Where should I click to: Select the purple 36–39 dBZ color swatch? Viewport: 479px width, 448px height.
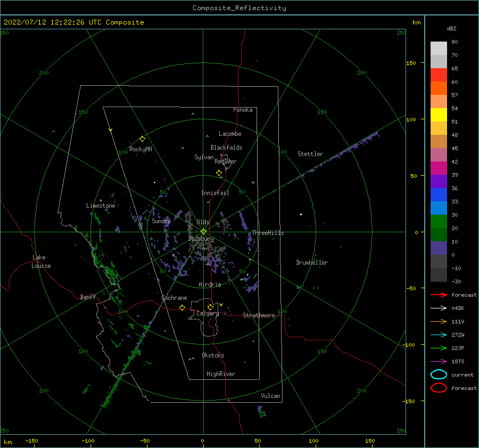pos(439,182)
